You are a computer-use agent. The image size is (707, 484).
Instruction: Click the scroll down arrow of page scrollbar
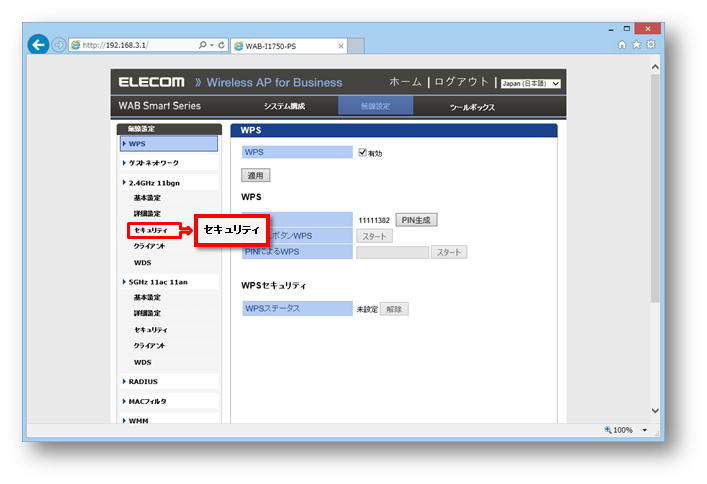click(x=655, y=410)
